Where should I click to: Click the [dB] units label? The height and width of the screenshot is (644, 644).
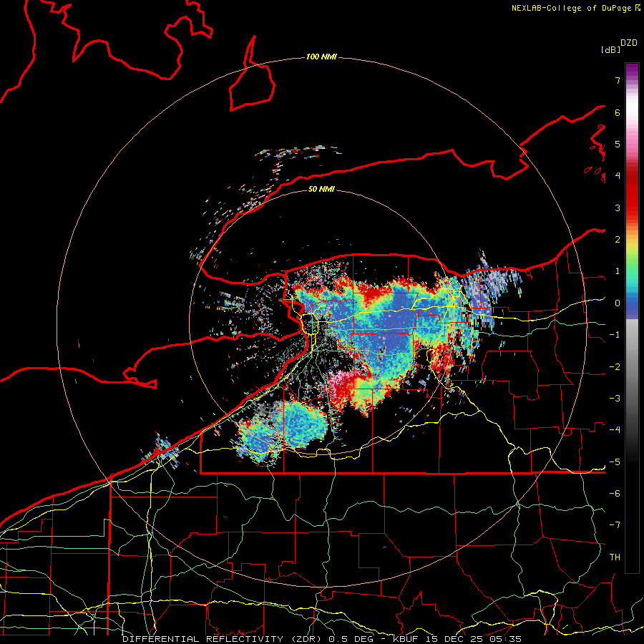click(610, 49)
